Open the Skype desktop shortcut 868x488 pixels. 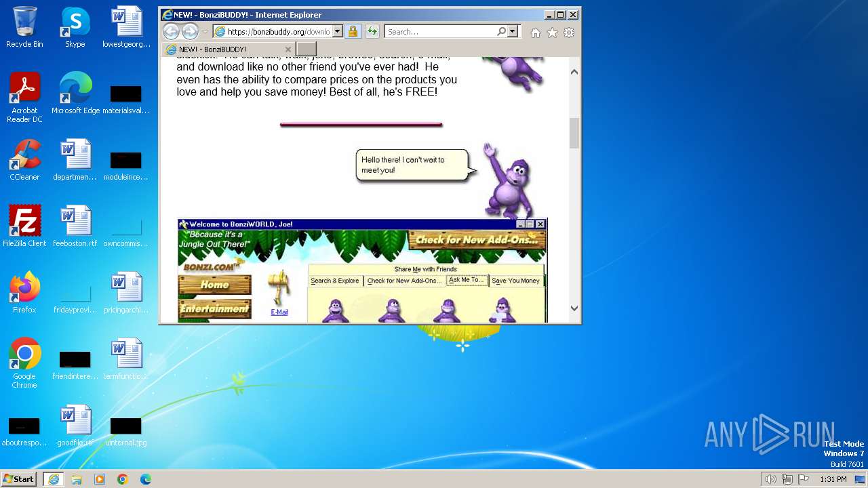pyautogui.click(x=75, y=28)
